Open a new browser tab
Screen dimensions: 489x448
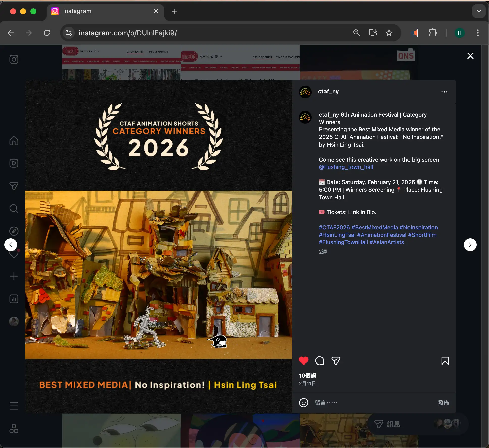coord(174,11)
